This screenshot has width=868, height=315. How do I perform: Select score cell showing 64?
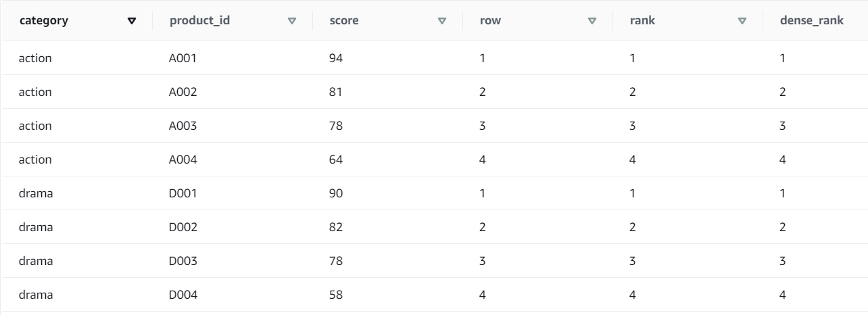point(336,160)
